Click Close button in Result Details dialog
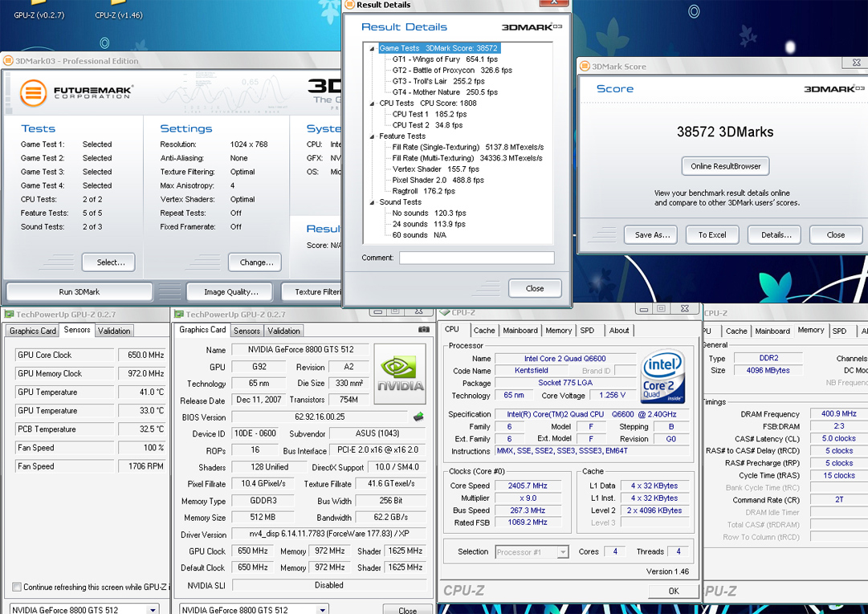 (535, 288)
